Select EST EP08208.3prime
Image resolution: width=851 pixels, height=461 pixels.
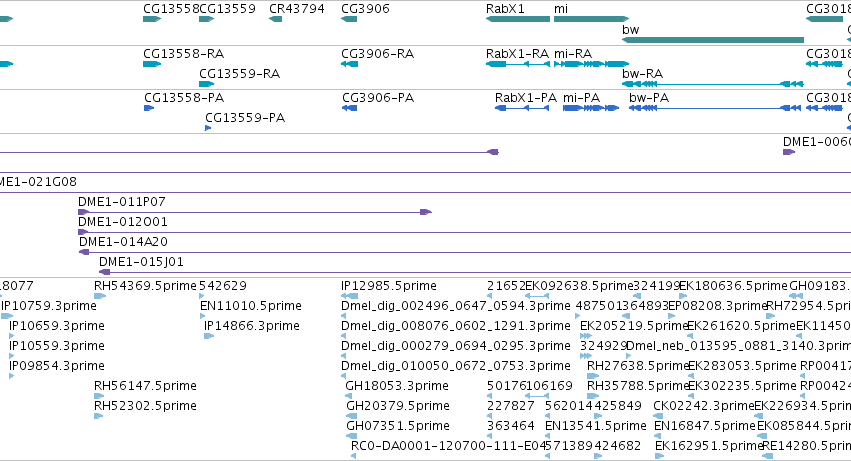click(672, 316)
